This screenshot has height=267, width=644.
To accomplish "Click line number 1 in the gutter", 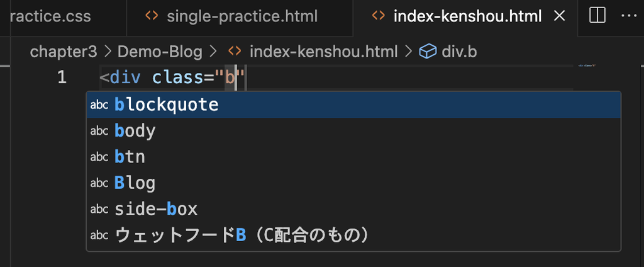I will coord(62,77).
